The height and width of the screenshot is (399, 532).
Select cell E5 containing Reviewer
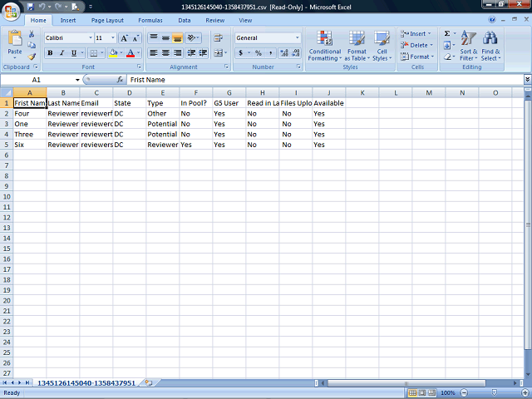pos(162,145)
